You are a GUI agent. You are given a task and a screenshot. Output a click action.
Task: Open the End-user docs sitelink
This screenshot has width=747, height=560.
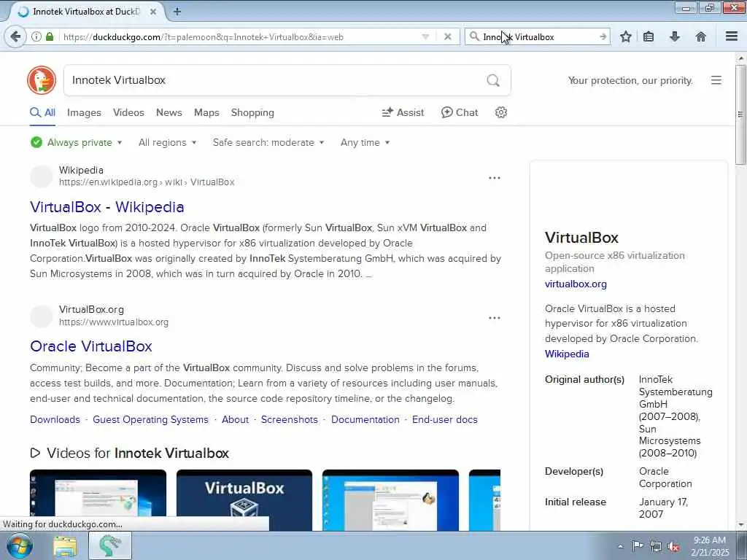445,419
